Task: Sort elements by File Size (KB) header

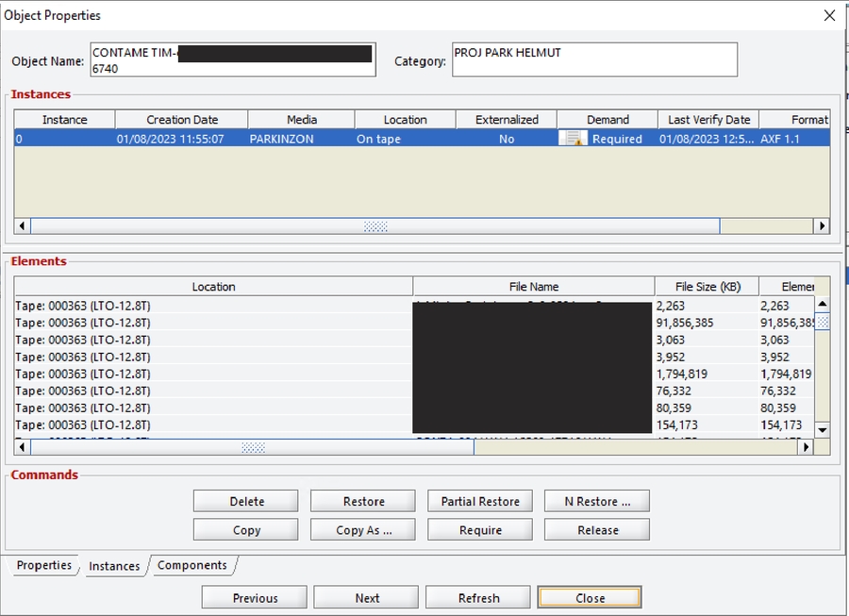Action: coord(705,287)
